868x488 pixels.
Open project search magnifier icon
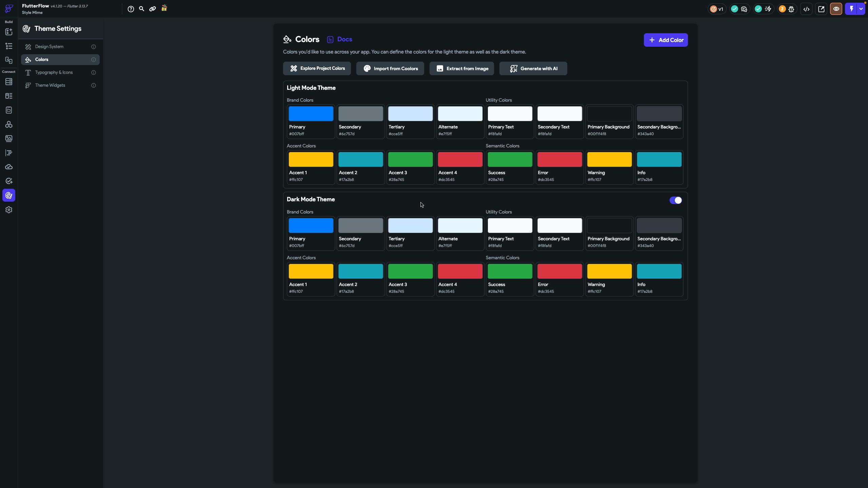(142, 9)
